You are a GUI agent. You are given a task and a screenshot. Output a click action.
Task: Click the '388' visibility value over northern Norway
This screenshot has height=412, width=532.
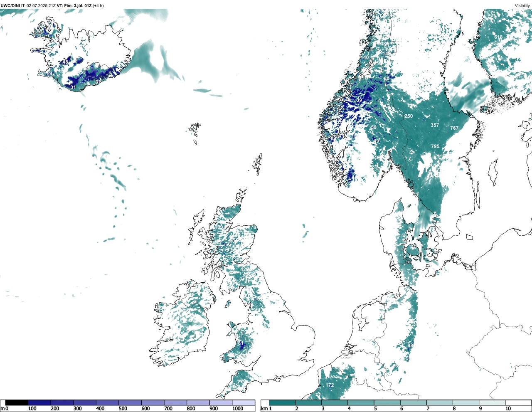384,44
